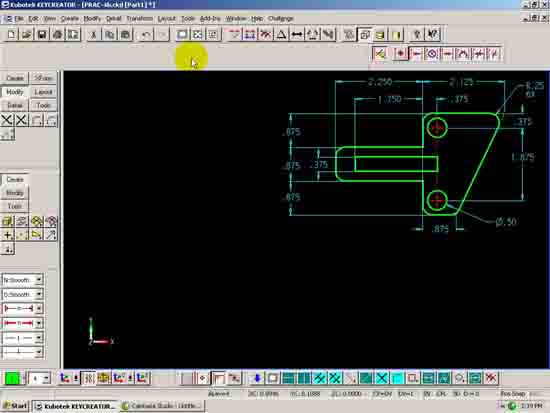
Task: Click the blue down-arrow icon in bottom toolbar
Action: [257, 378]
